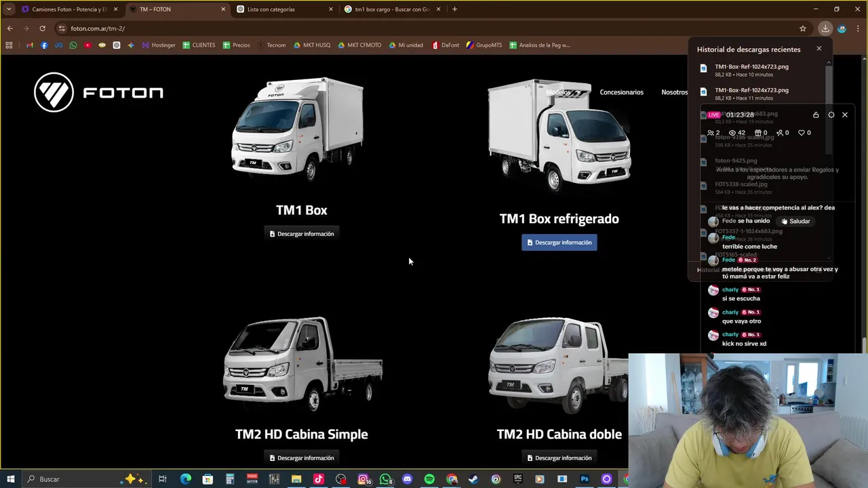Click the viewers eye count
The height and width of the screenshot is (488, 868).
pos(736,133)
